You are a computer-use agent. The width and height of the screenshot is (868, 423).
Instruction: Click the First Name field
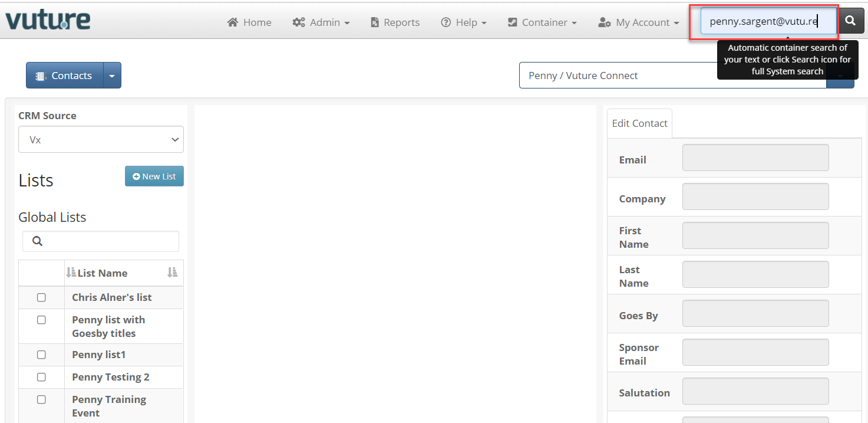point(755,235)
